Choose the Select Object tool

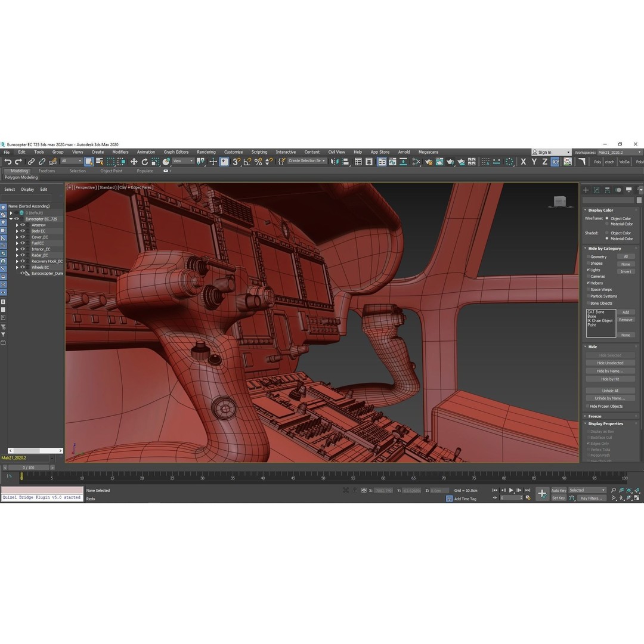[89, 162]
